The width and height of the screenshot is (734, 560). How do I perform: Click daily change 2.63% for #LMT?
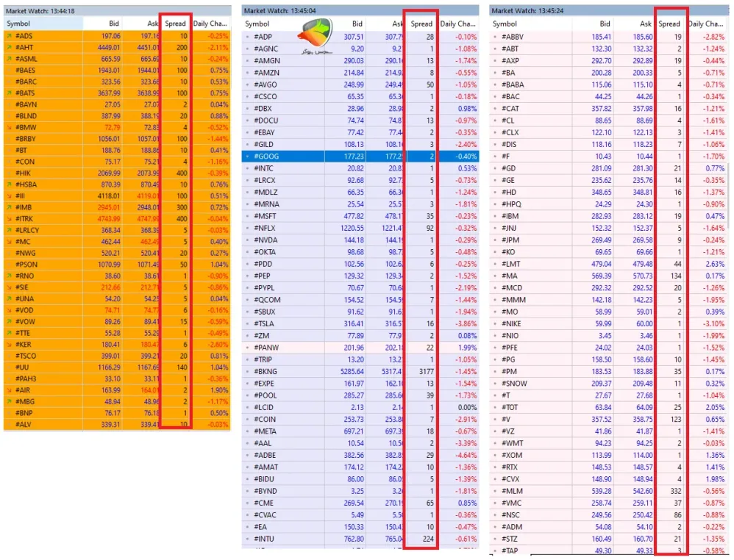tap(715, 264)
